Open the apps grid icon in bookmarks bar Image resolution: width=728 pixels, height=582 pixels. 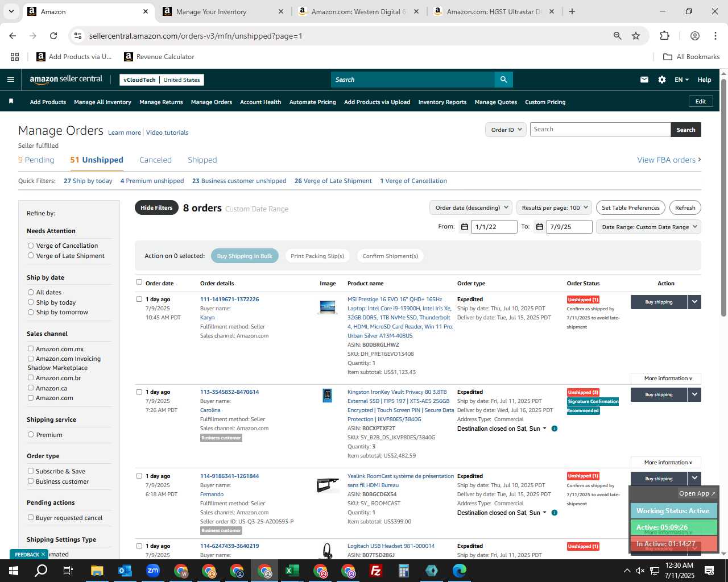point(15,57)
